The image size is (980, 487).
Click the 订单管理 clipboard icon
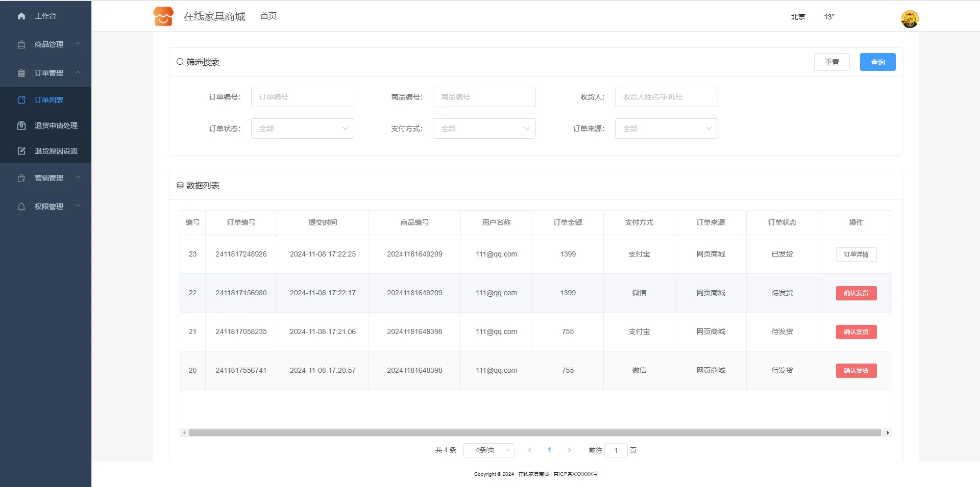[x=21, y=73]
